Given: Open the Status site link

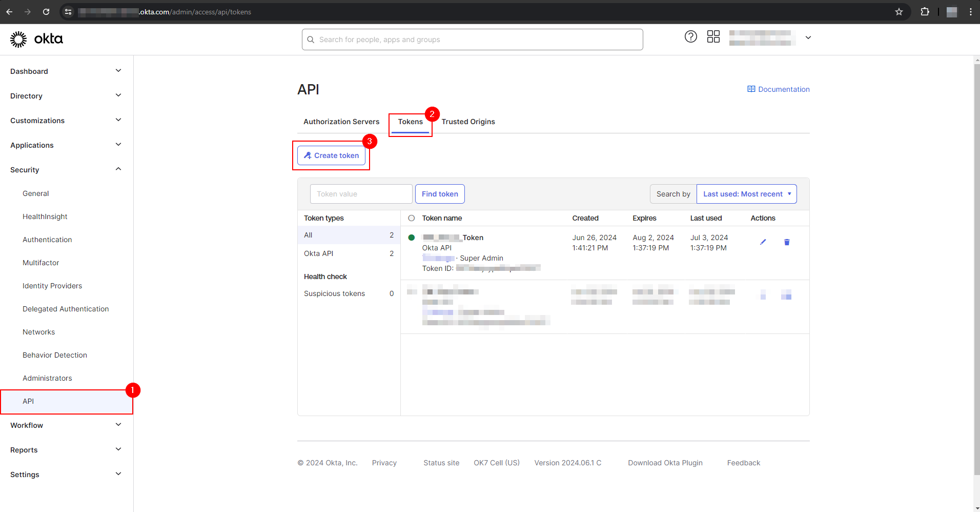Looking at the screenshot, I should (441, 463).
